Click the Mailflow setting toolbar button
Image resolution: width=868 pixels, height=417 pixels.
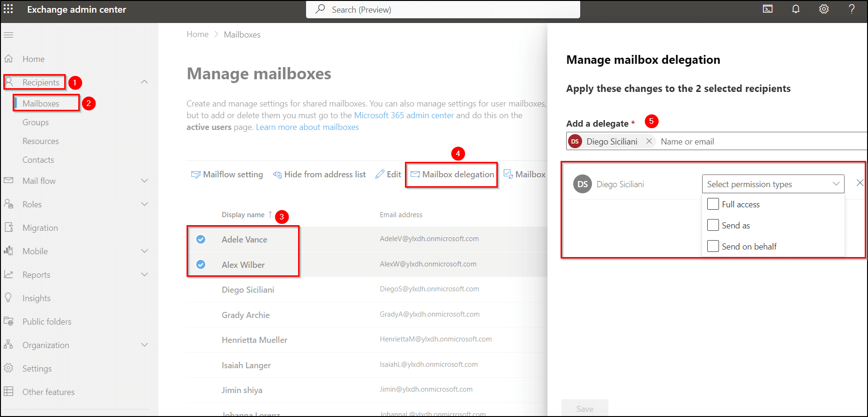click(227, 174)
